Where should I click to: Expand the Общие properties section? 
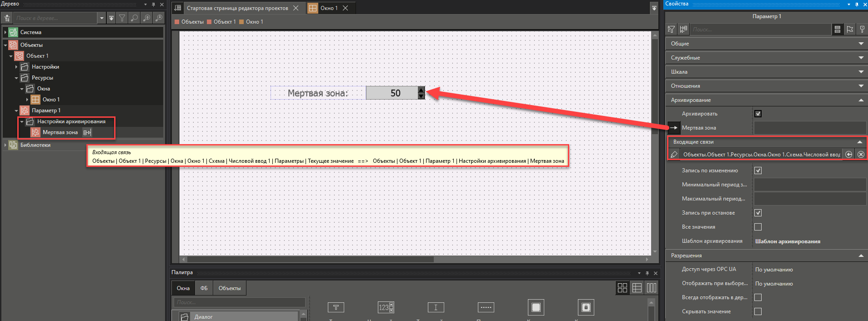[766, 44]
